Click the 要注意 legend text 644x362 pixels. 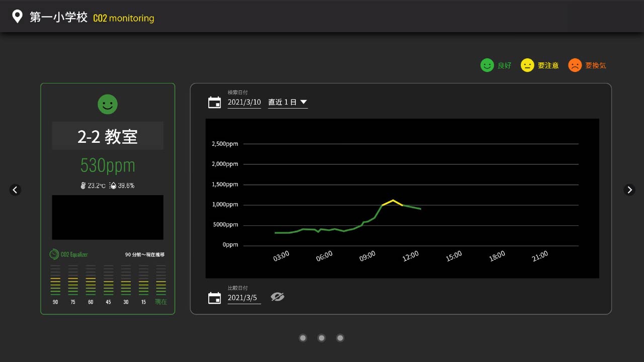pyautogui.click(x=548, y=66)
